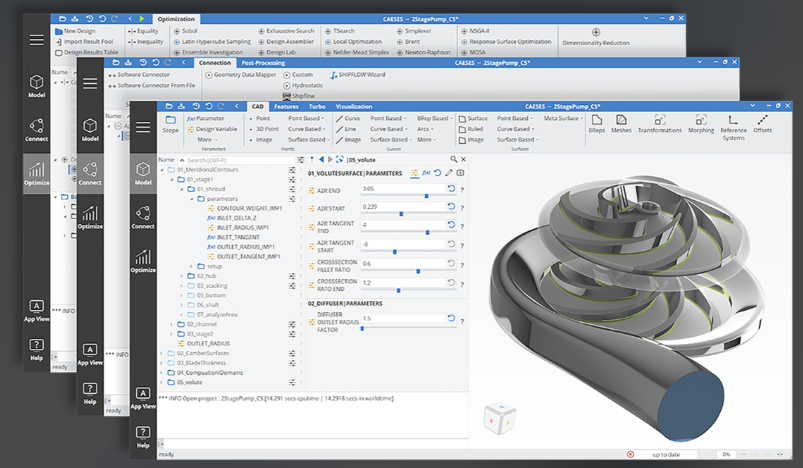Reset the A2R START parameter value
The width and height of the screenshot is (803, 468).
click(x=451, y=207)
